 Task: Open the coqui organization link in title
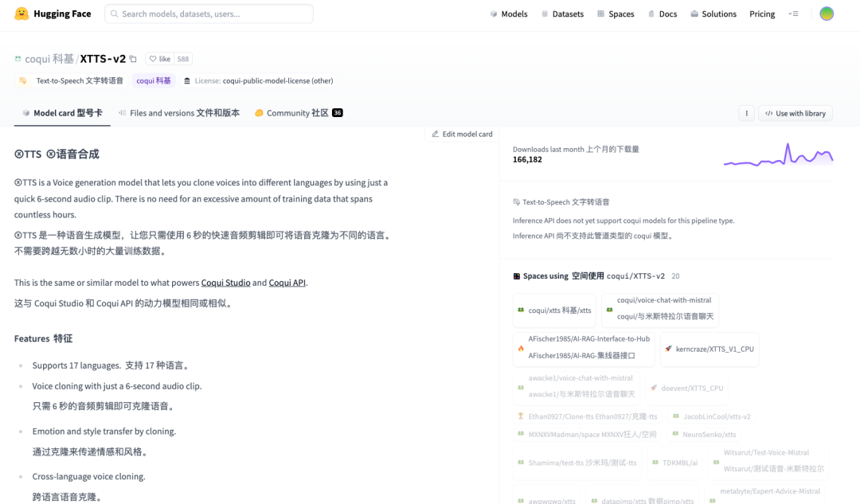tap(49, 59)
